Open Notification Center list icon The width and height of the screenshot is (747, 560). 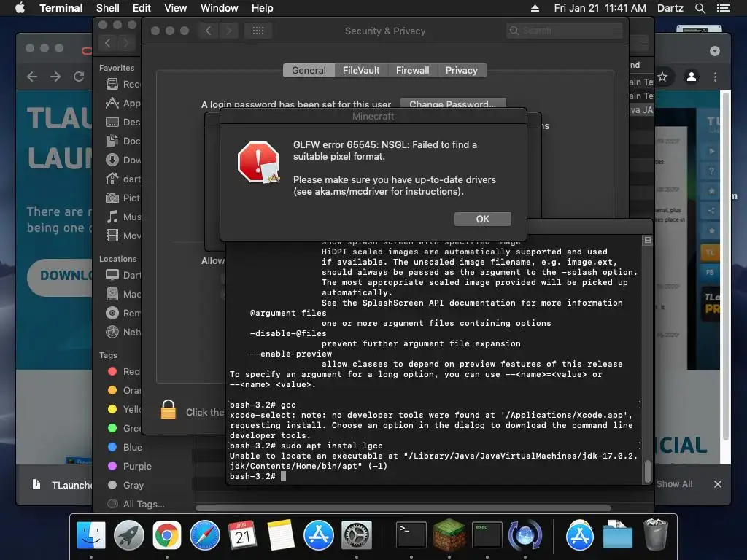723,8
